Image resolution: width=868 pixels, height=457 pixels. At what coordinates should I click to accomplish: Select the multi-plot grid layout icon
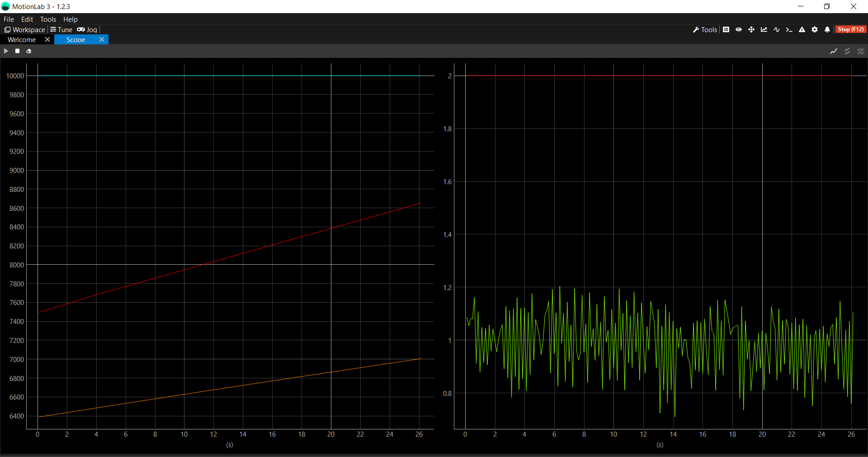click(x=861, y=51)
